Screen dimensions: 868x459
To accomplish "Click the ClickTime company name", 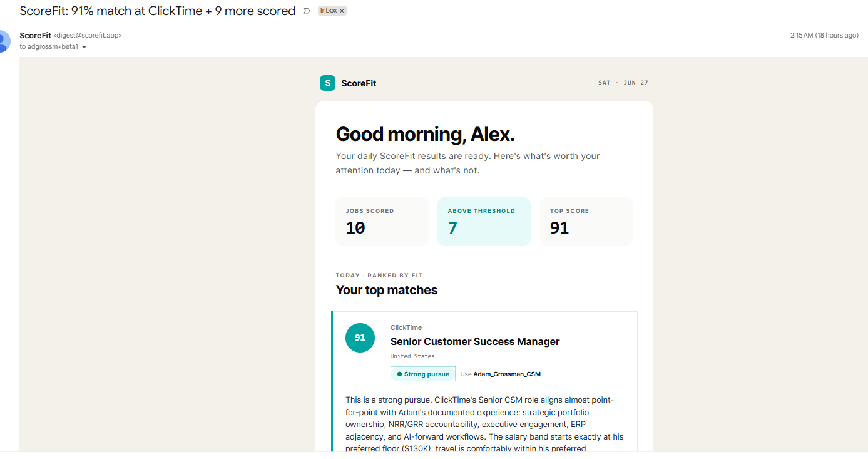I will click(x=406, y=327).
